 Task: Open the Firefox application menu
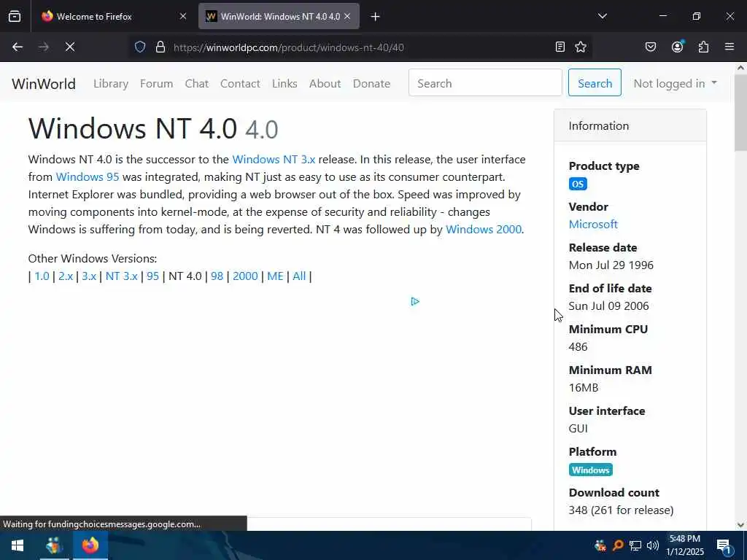[729, 47]
